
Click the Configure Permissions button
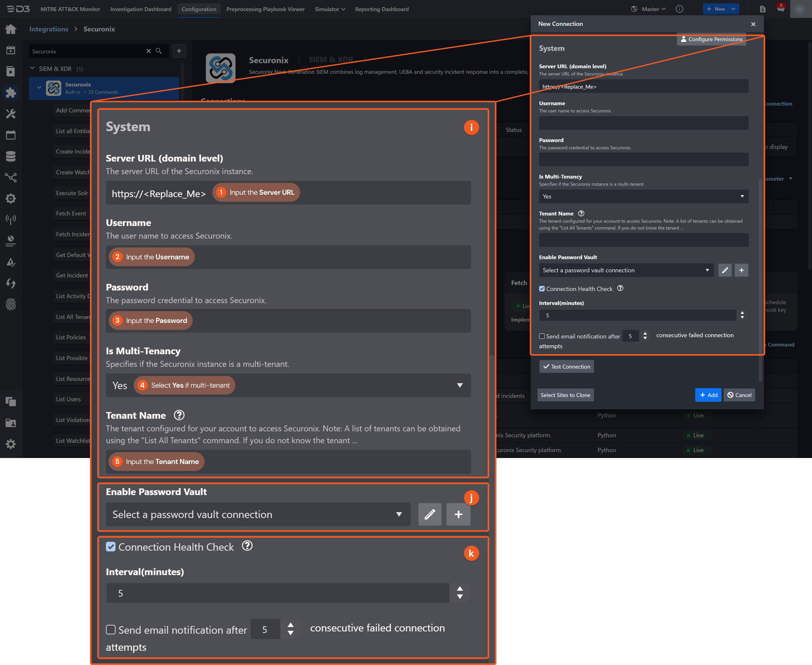pyautogui.click(x=711, y=39)
